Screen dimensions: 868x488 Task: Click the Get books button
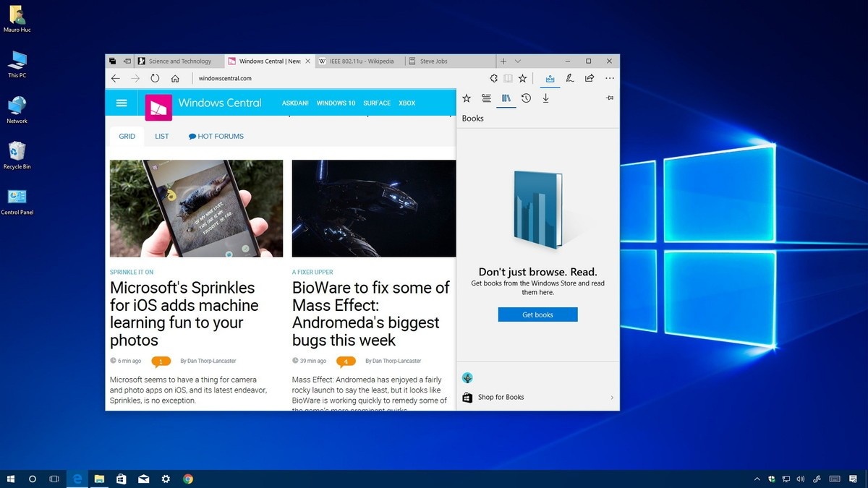click(537, 314)
